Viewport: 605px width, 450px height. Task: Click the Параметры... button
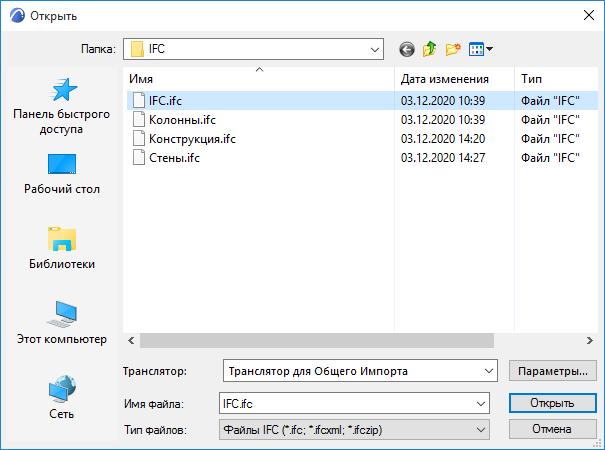(x=553, y=372)
